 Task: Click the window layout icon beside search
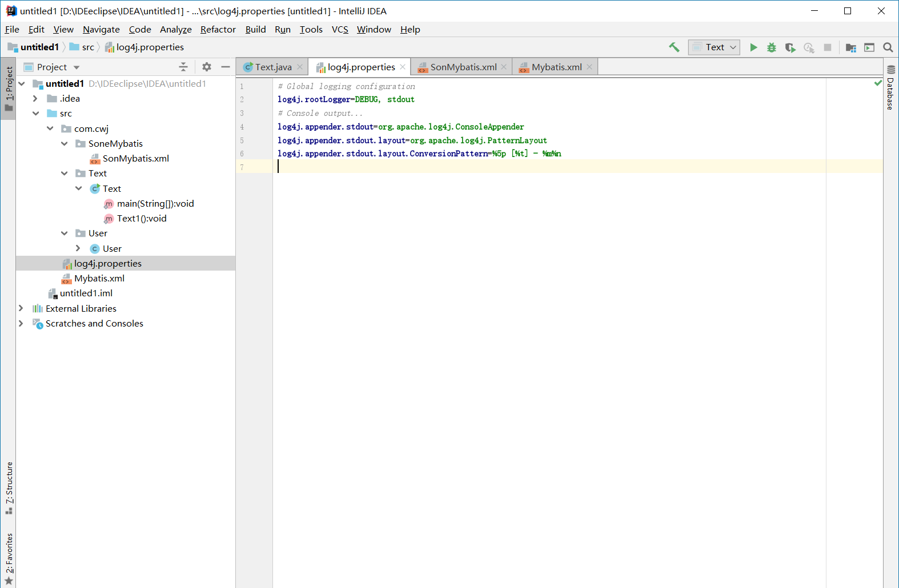[x=869, y=47]
